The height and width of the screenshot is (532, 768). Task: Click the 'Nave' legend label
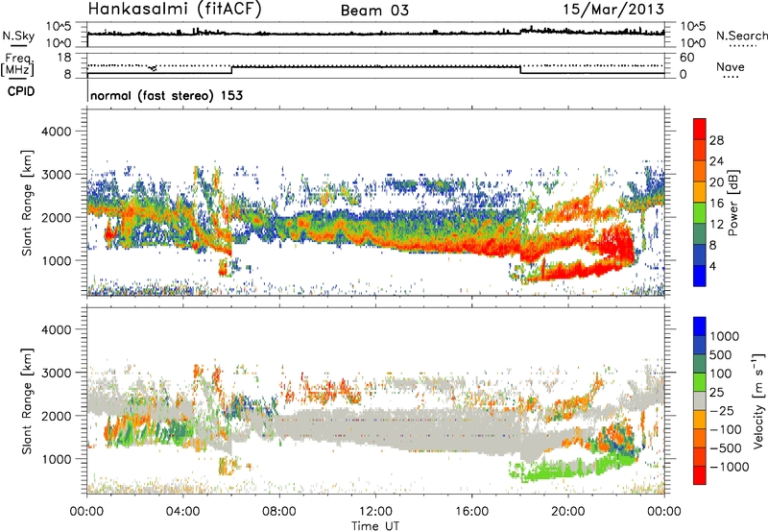[731, 67]
